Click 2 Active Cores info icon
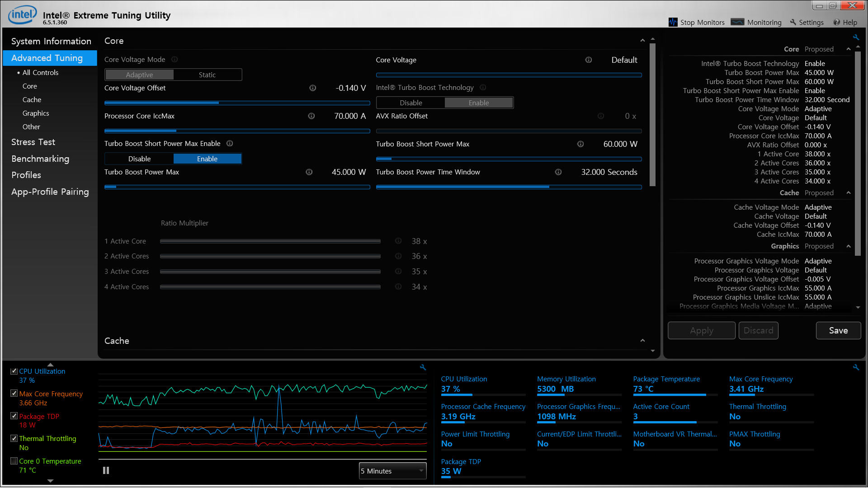 pos(398,256)
